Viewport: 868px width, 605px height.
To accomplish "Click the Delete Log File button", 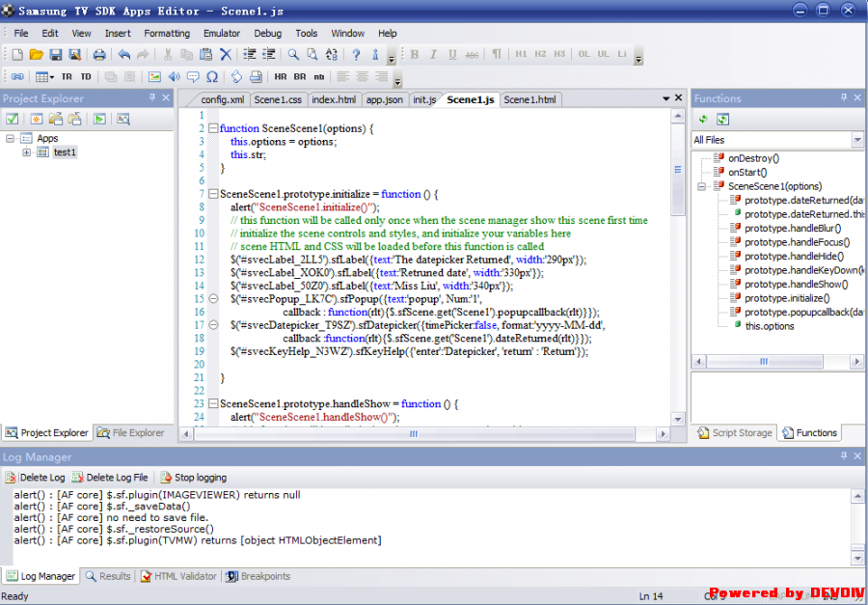I will pos(111,477).
